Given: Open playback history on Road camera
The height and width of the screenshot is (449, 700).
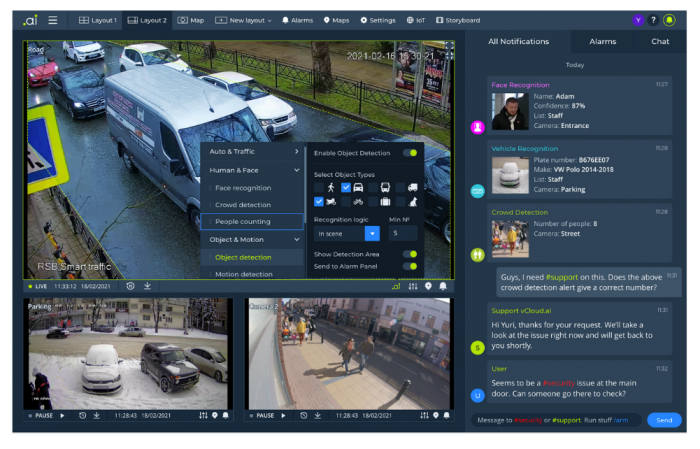Looking at the screenshot, I should click(130, 286).
